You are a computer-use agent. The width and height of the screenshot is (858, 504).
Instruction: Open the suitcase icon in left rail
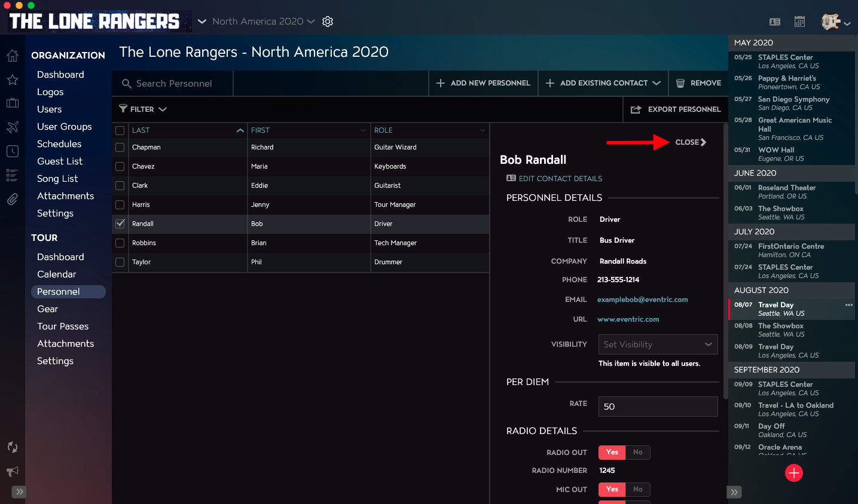(13, 103)
